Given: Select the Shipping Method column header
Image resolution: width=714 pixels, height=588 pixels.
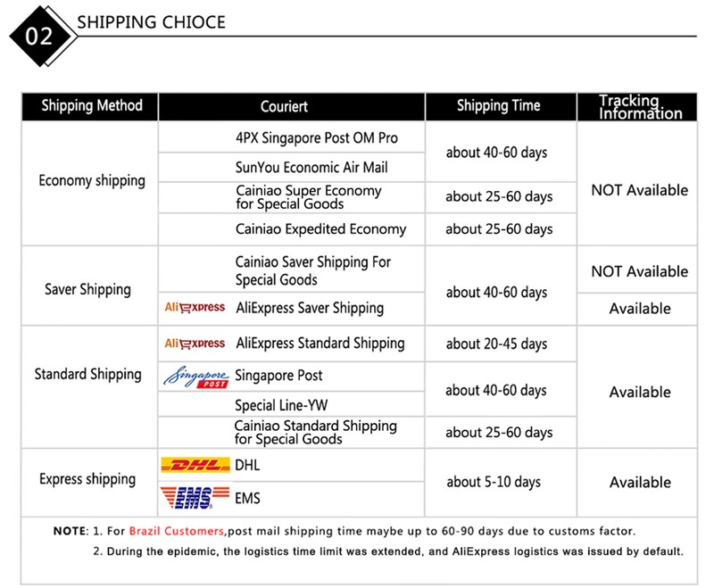Looking at the screenshot, I should pyautogui.click(x=92, y=105).
